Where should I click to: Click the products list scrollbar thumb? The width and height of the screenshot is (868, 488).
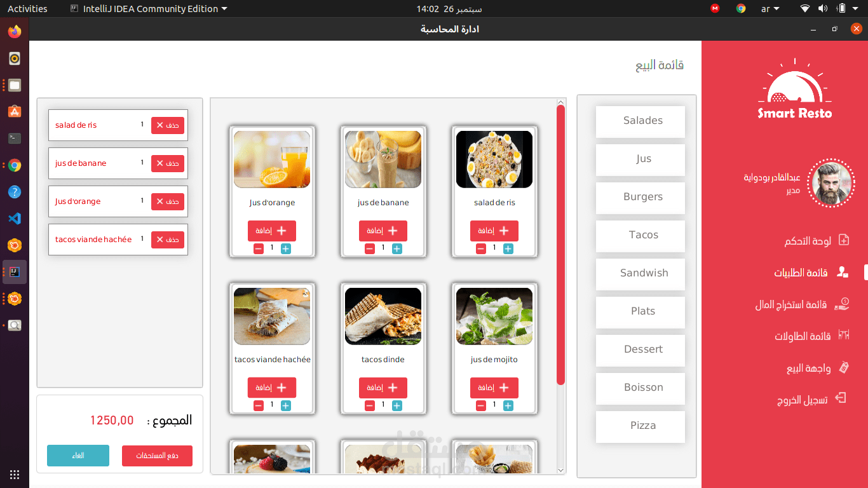[x=560, y=245]
